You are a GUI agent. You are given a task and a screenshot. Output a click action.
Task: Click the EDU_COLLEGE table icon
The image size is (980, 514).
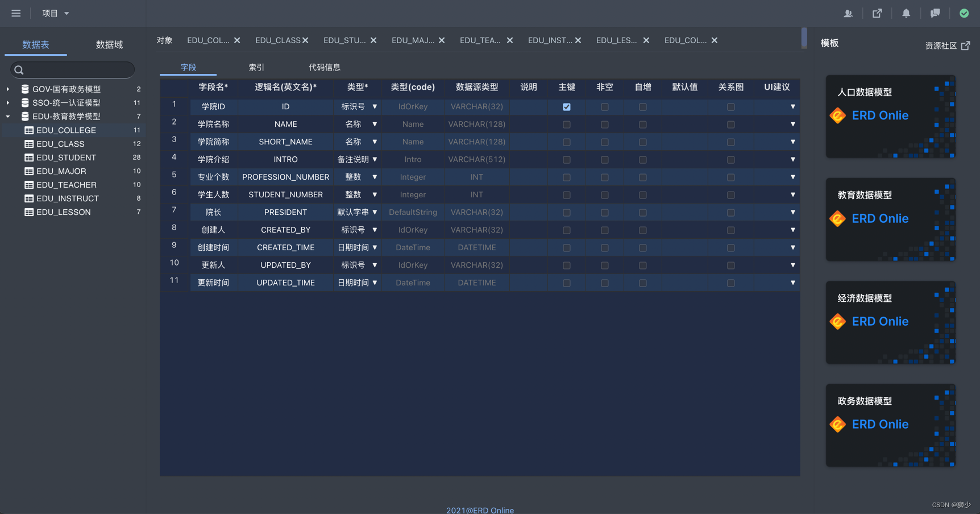[29, 130]
